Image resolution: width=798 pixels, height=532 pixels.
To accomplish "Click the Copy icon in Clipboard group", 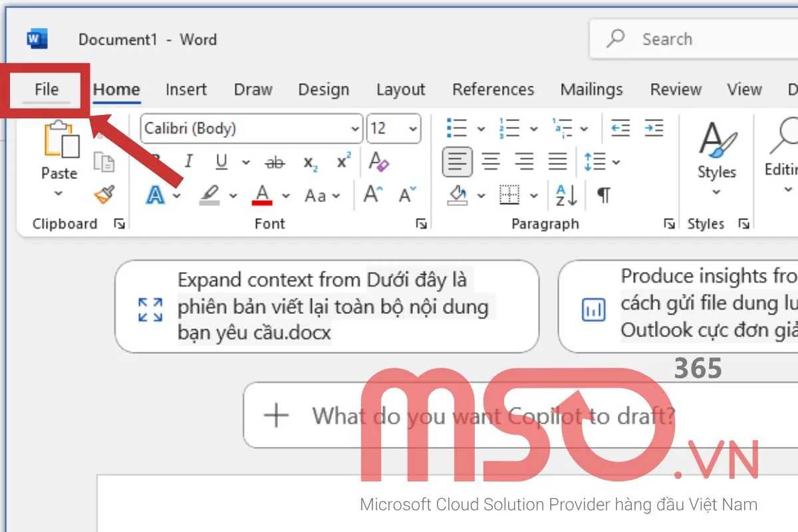I will pos(104,162).
